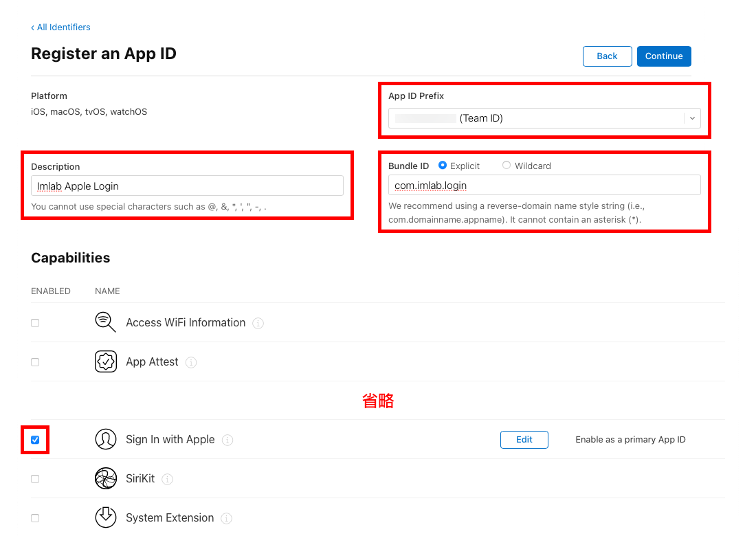The width and height of the screenshot is (756, 536).
Task: Click the App Attest label
Action: click(152, 361)
